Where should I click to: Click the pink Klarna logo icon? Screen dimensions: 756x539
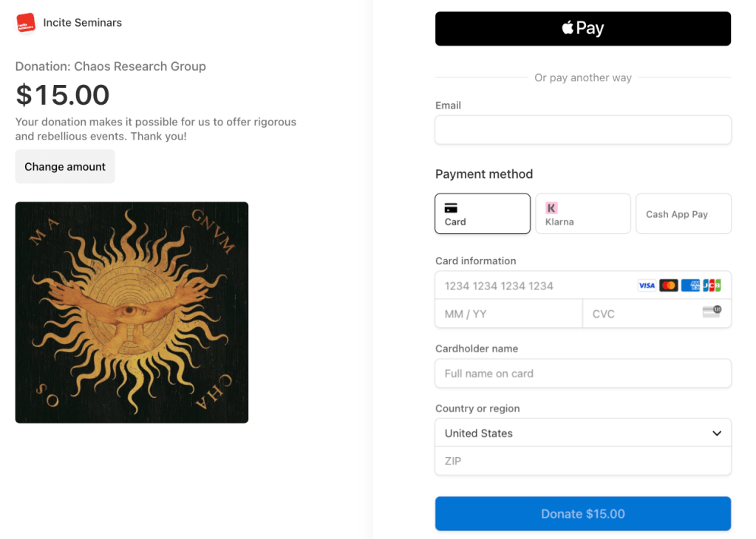551,208
